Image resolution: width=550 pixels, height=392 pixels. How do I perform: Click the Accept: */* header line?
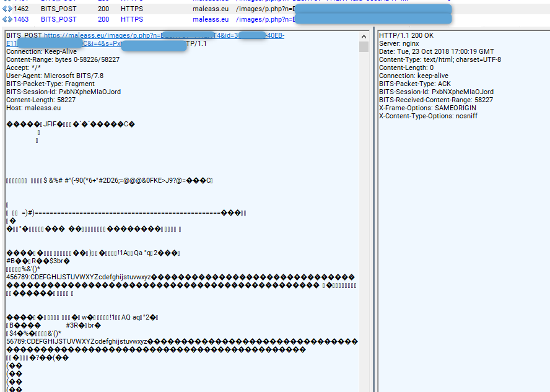(24, 68)
